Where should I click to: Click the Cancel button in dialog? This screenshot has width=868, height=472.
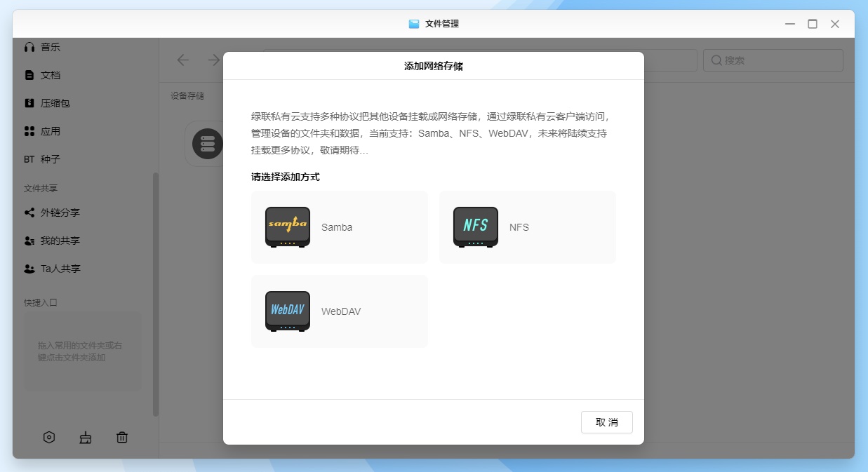point(606,422)
